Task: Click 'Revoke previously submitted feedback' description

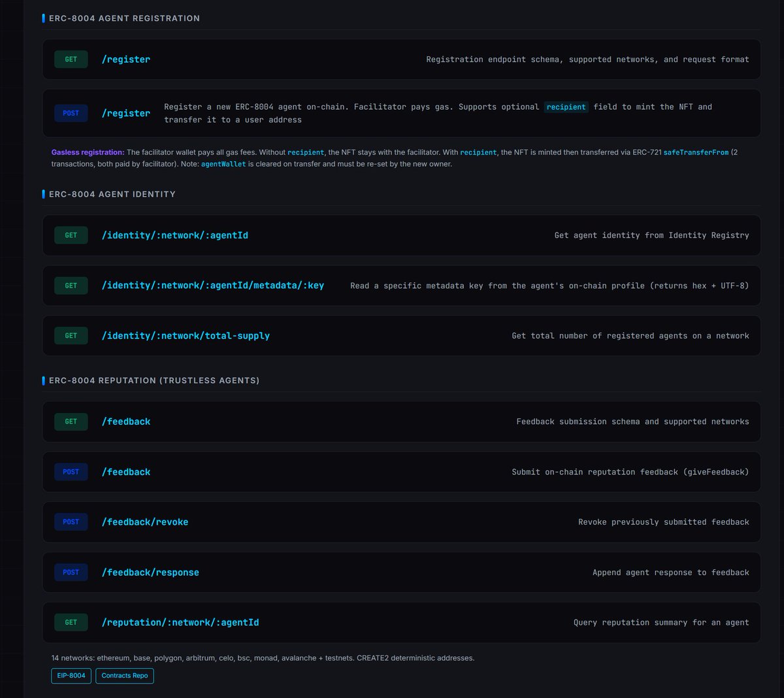Action: 664,523
